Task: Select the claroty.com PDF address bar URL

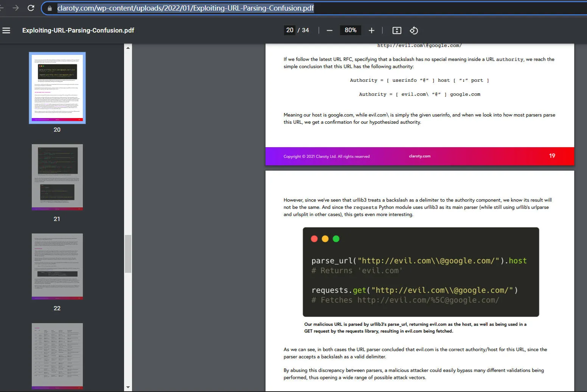Action: click(185, 8)
